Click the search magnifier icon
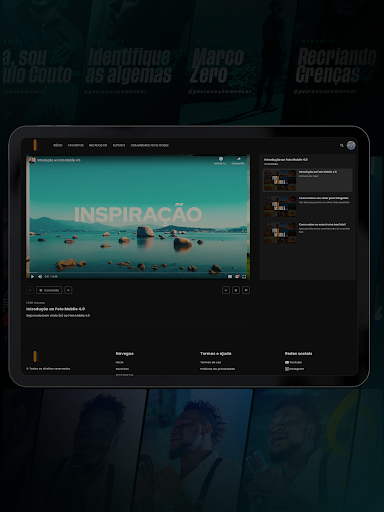This screenshot has width=384, height=512. [342, 145]
